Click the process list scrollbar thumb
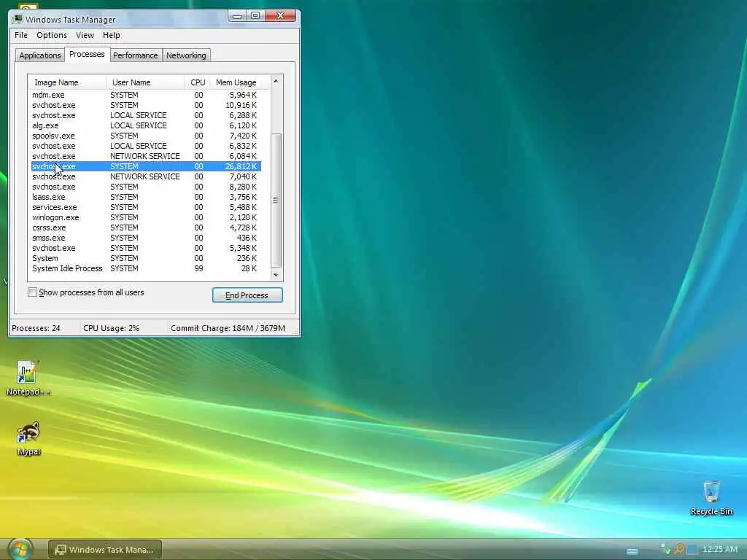This screenshot has height=560, width=747. pos(276,200)
